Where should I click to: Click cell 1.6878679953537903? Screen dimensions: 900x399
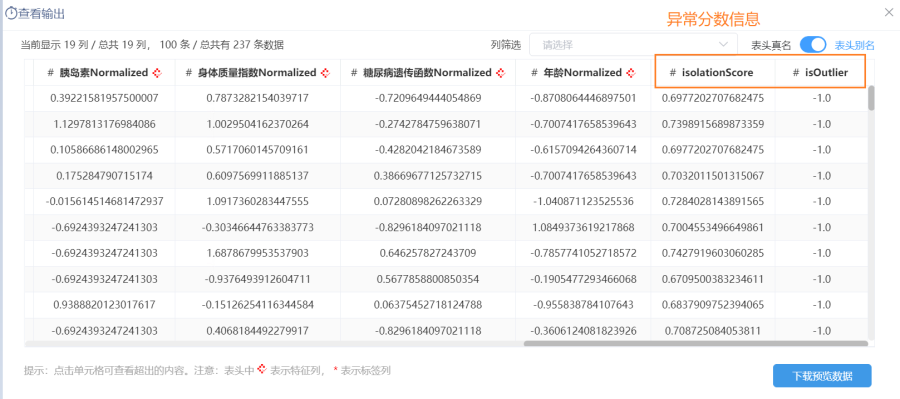point(258,253)
